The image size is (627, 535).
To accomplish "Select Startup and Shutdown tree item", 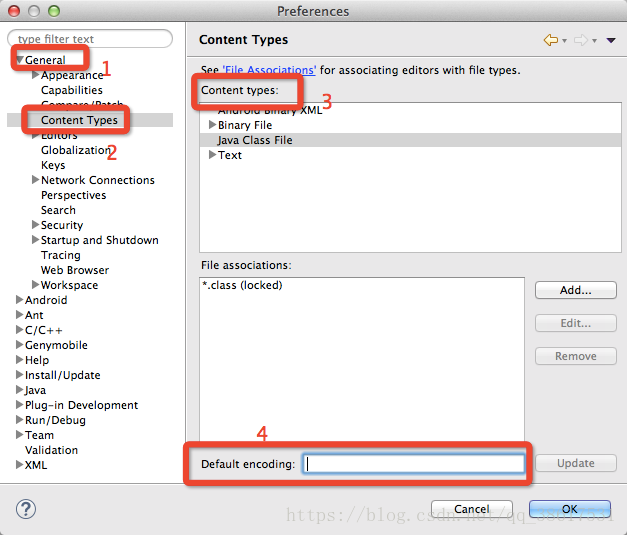I will (x=100, y=240).
